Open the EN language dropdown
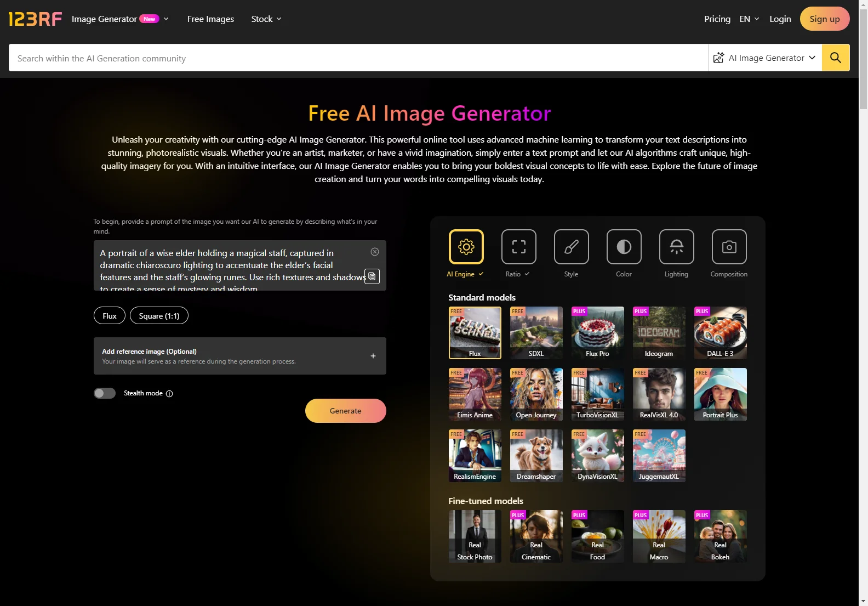868x606 pixels. pos(749,19)
